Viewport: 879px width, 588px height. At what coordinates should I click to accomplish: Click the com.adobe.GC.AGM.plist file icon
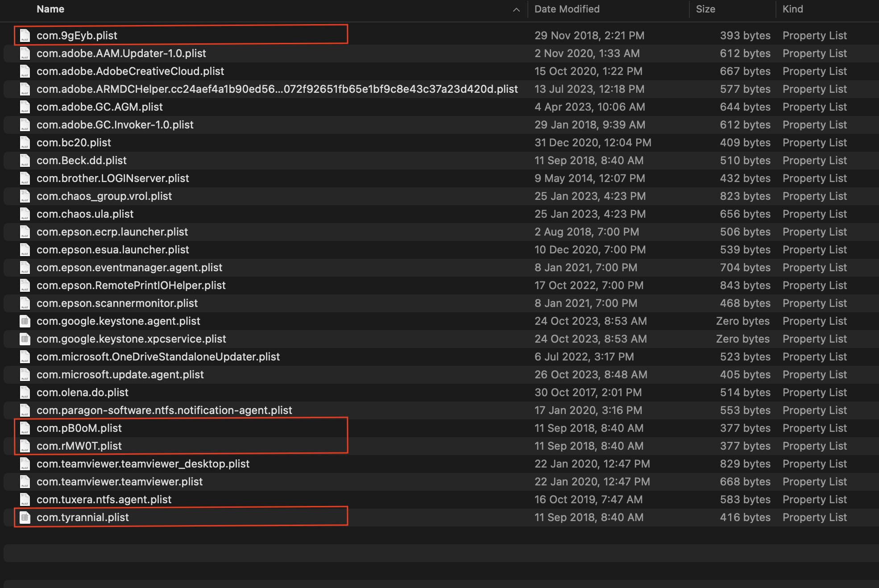pos(25,107)
